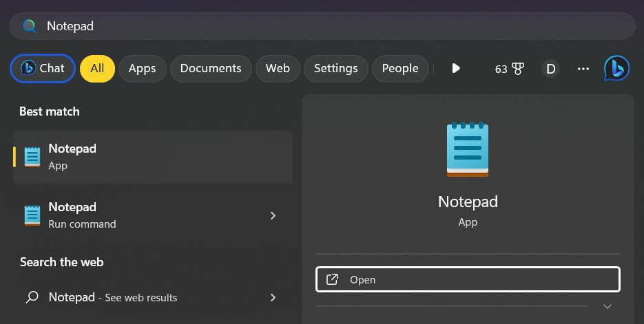The width and height of the screenshot is (644, 324).
Task: Click the play arrow to show more filters
Action: pos(455,68)
